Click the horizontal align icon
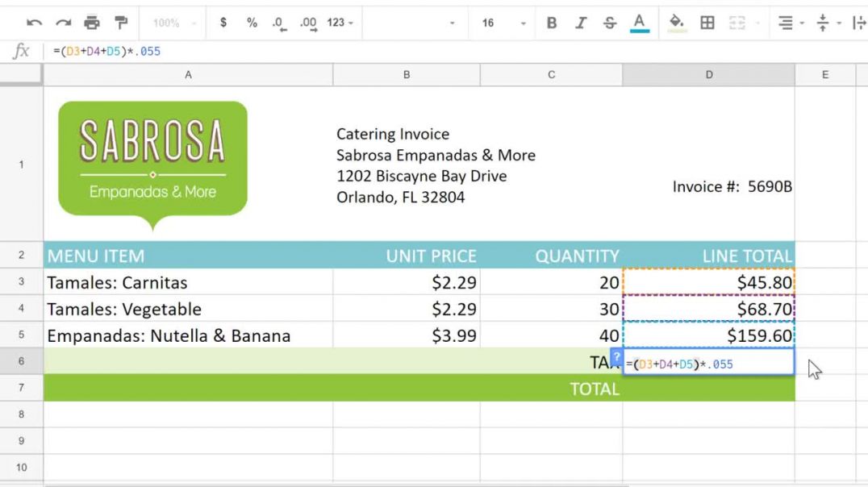The image size is (868, 487). pyautogui.click(x=785, y=23)
